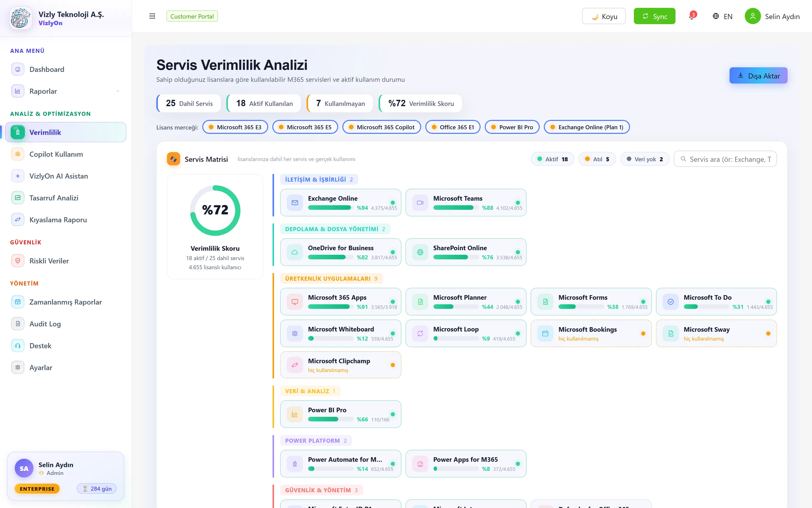Click the Riskli Veriler shield icon
The height and width of the screenshot is (508, 812).
tap(18, 261)
